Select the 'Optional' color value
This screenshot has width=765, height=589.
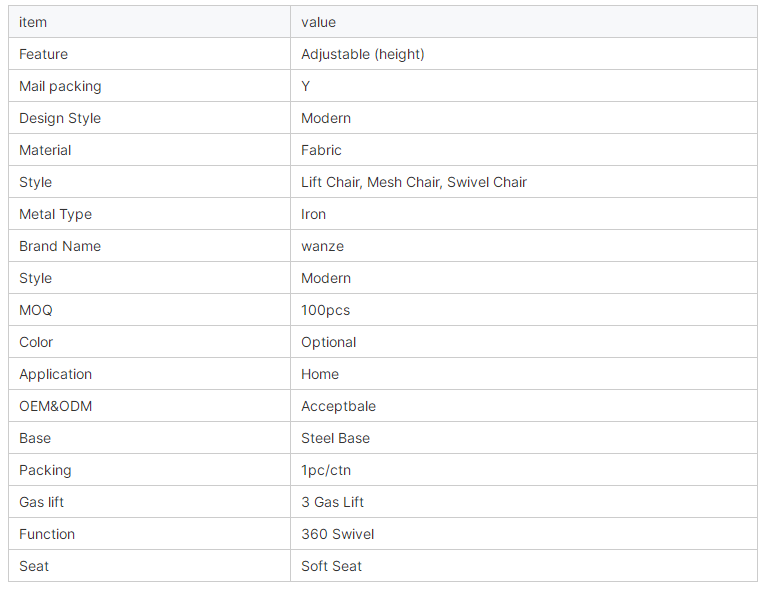328,342
